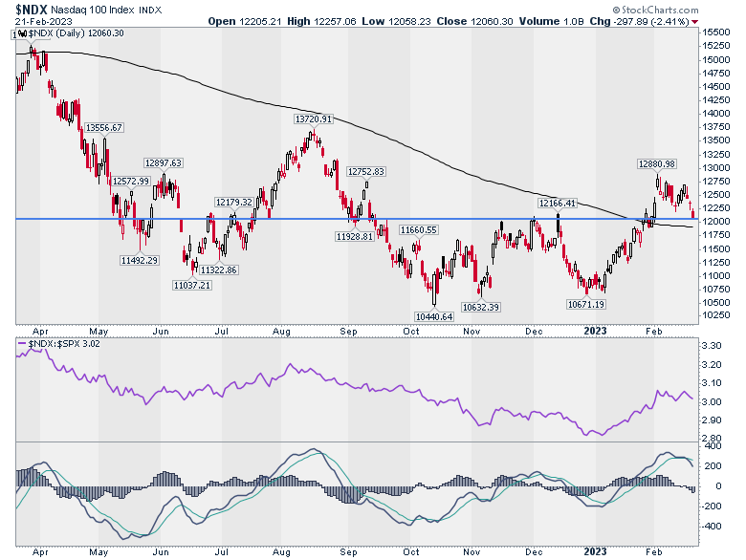Click the 10440.64 October low label

point(434,316)
